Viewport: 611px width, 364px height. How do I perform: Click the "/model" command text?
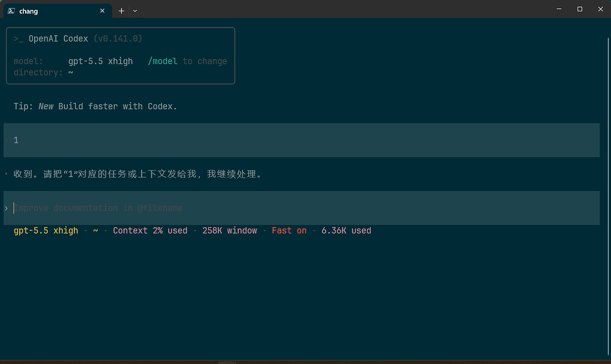point(162,61)
